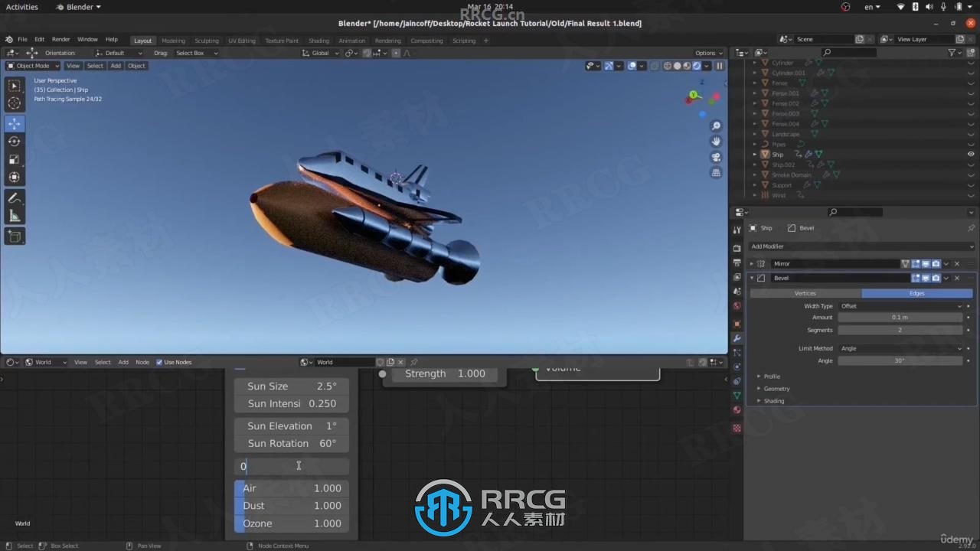The image size is (980, 551).
Task: Switch to the Modeling workspace tab
Action: 173,41
